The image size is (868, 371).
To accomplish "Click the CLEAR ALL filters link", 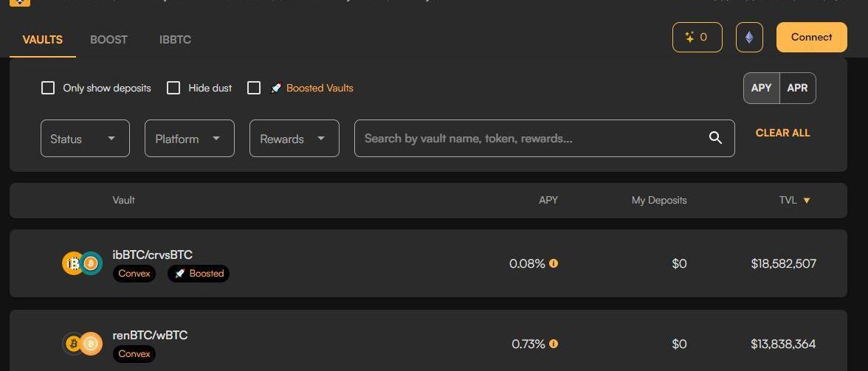I will click(x=782, y=133).
